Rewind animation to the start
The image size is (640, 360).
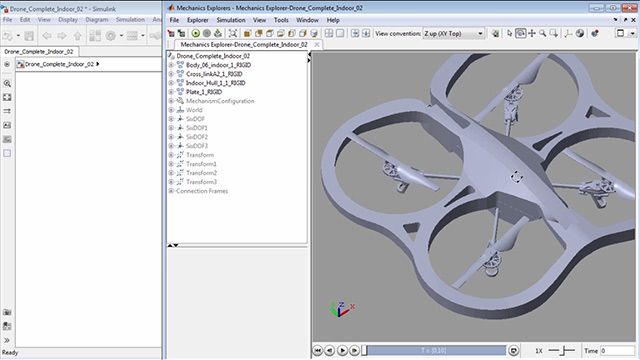[x=318, y=351]
